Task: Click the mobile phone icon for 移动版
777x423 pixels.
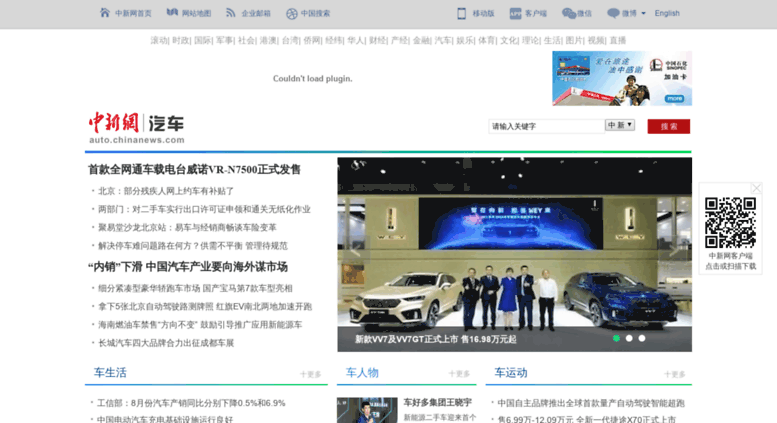Action: point(461,13)
